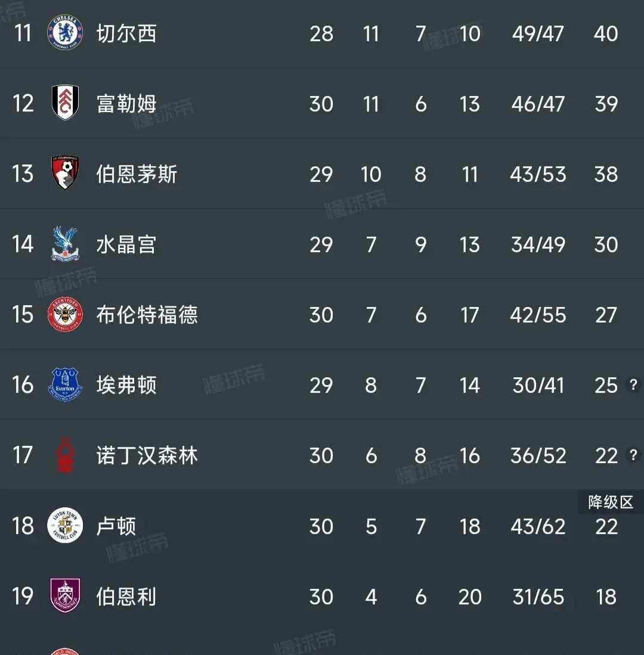Click Luton's 43/62 goal difference value
Image resolution: width=644 pixels, height=655 pixels.
pyautogui.click(x=537, y=526)
